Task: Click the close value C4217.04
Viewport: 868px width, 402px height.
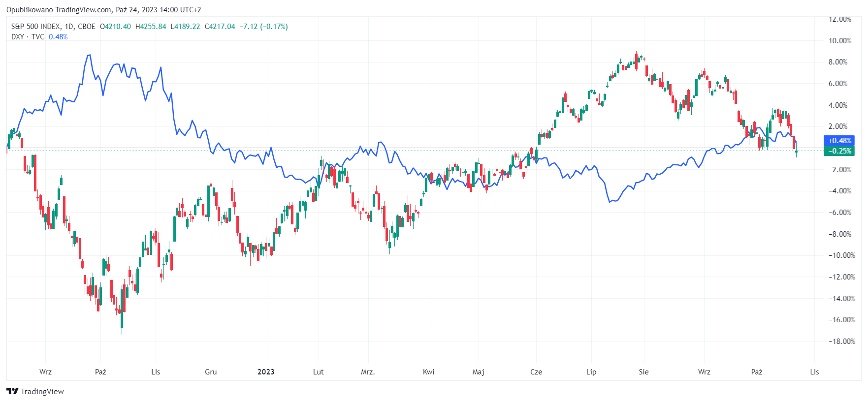Action: [220, 27]
